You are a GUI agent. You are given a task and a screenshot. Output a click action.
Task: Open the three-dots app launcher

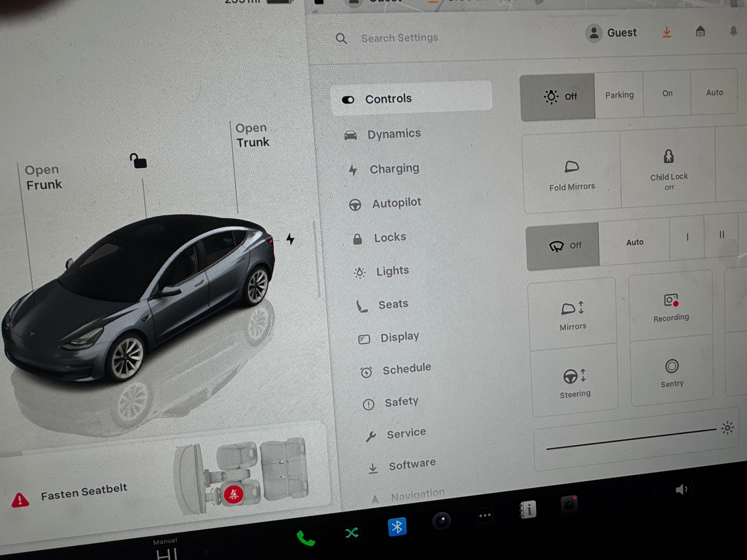click(x=485, y=515)
